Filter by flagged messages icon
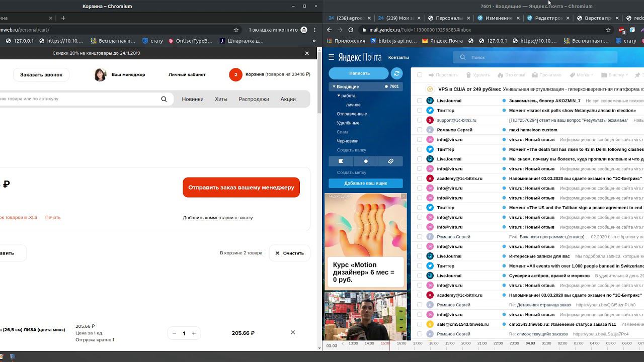Image resolution: width=644 pixels, height=362 pixels. click(x=341, y=161)
